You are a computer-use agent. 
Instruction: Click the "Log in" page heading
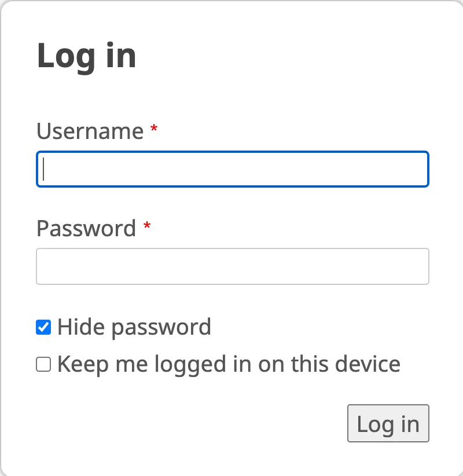click(86, 56)
